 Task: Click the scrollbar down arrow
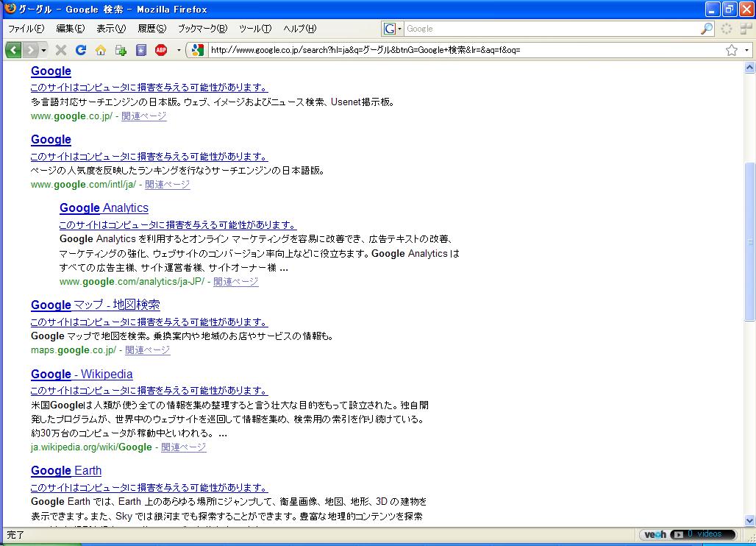(x=749, y=520)
